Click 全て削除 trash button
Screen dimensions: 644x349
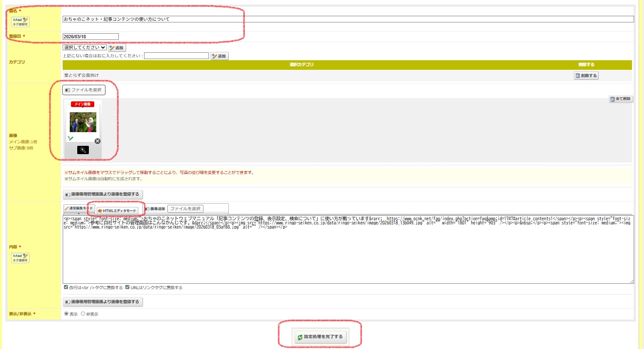621,99
